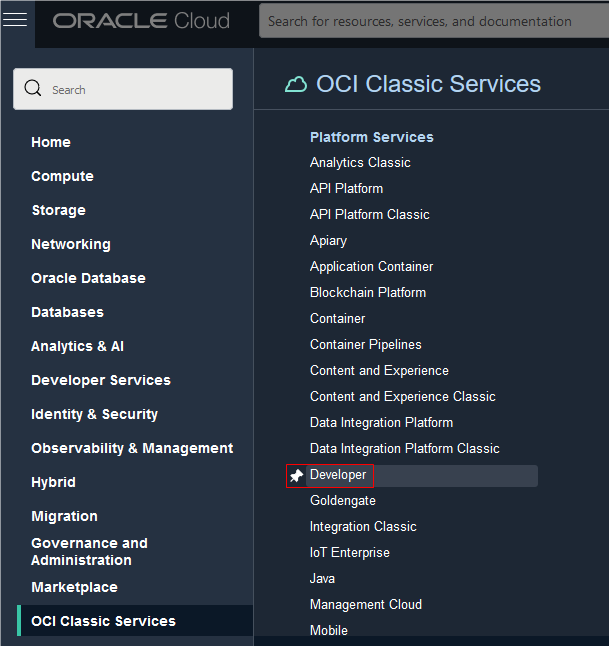Viewport: 609px width, 646px height.
Task: Open IoT Enterprise service
Action: pyautogui.click(x=349, y=552)
